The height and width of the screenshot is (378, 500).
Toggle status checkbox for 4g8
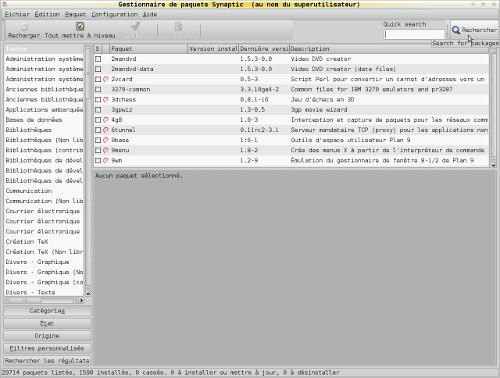[98, 120]
